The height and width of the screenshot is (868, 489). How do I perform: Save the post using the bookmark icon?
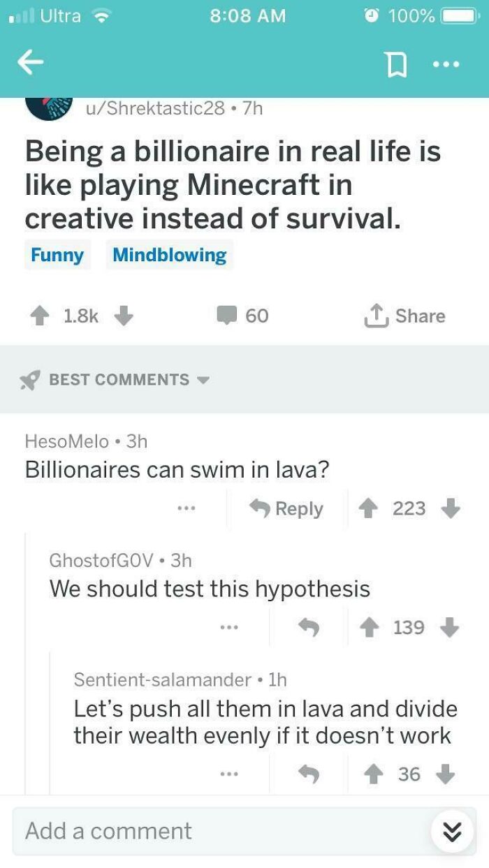coord(397,64)
